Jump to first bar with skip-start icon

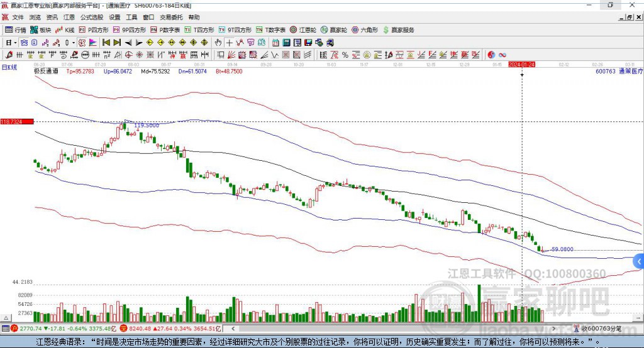pyautogui.click(x=106, y=43)
